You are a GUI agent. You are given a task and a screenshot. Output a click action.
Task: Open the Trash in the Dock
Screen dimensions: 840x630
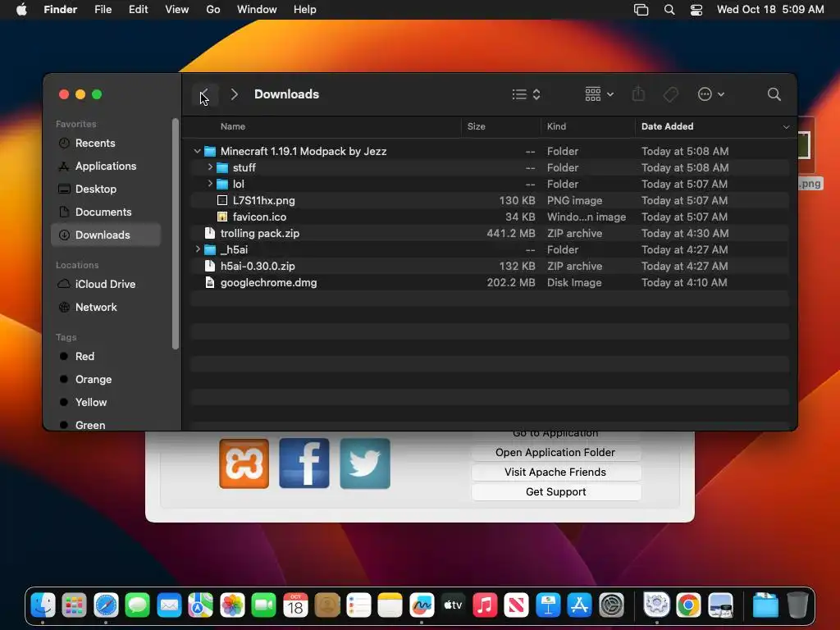797,605
